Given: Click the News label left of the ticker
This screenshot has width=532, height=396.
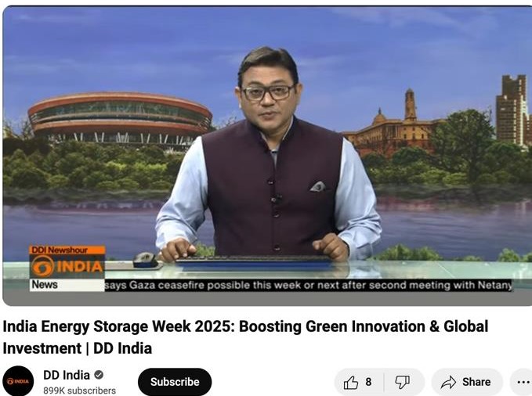Looking at the screenshot, I should pos(45,284).
